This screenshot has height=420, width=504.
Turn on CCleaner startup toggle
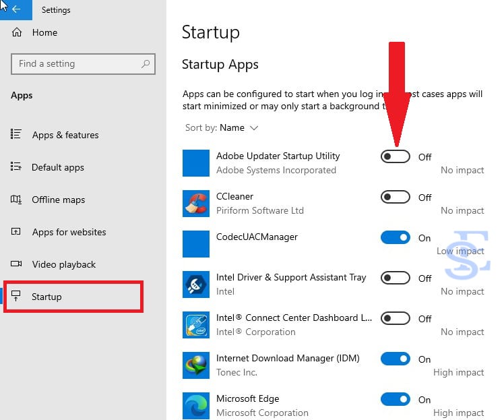tap(395, 198)
